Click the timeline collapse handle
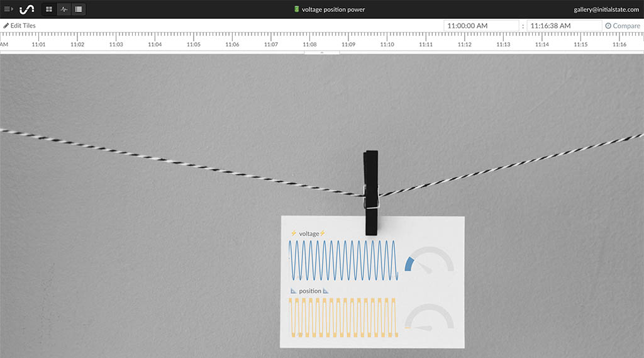This screenshot has width=644, height=358. 322,53
